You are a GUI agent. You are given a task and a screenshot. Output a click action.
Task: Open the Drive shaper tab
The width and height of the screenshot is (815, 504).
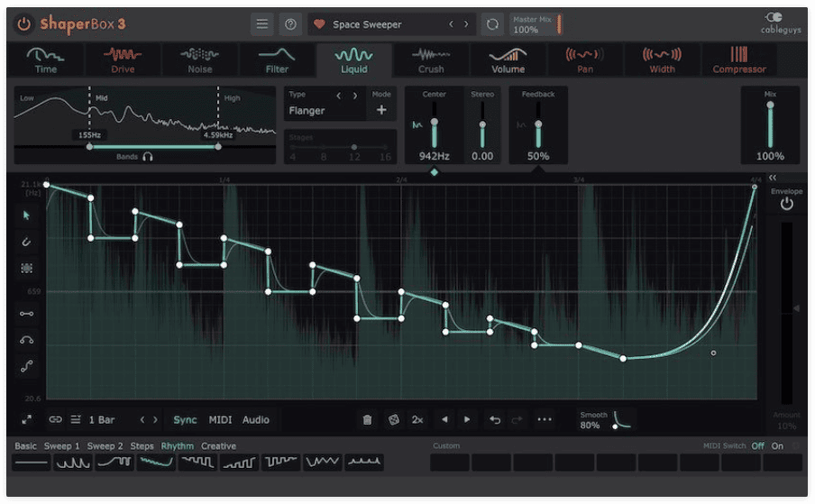(123, 60)
